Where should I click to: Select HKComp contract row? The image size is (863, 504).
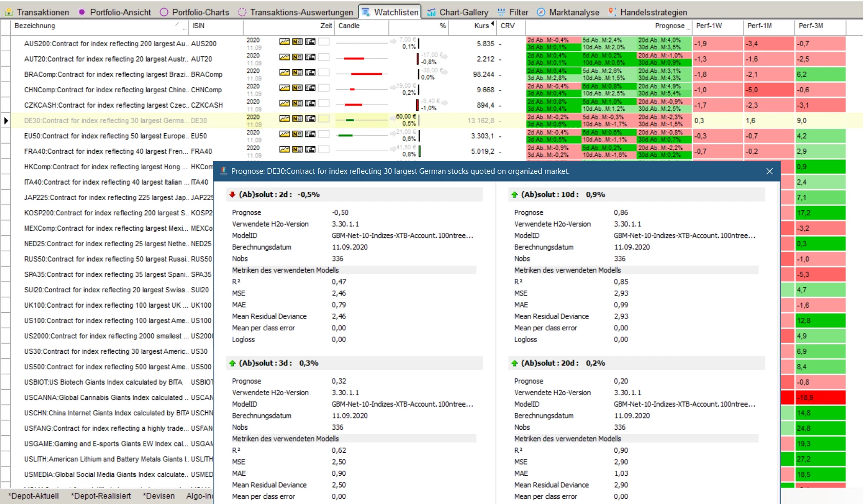coord(107,167)
